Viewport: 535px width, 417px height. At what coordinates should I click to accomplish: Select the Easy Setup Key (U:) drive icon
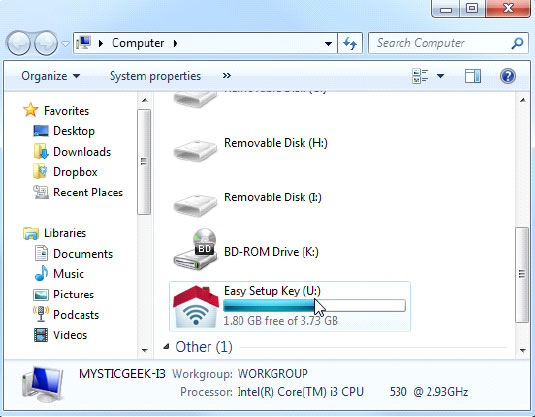[196, 306]
